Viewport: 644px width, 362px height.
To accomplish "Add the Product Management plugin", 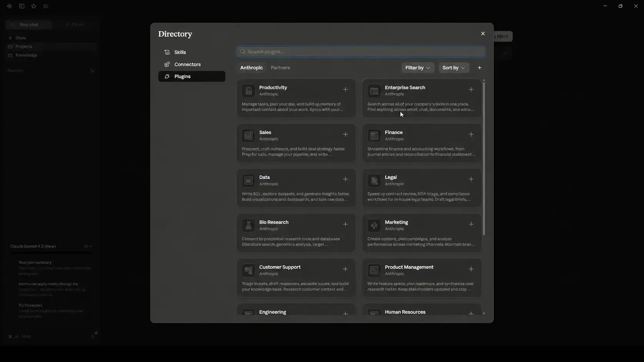I will (471, 269).
